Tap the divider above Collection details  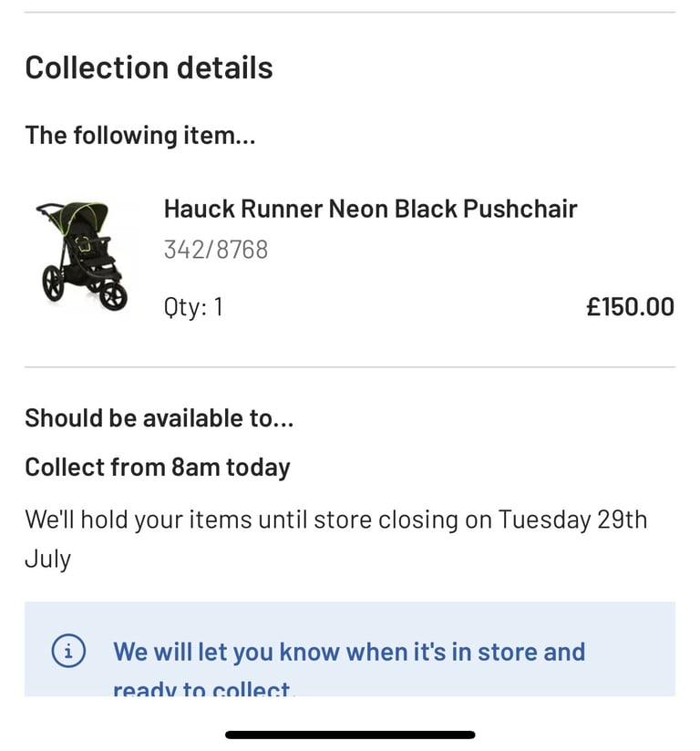pyautogui.click(x=350, y=12)
